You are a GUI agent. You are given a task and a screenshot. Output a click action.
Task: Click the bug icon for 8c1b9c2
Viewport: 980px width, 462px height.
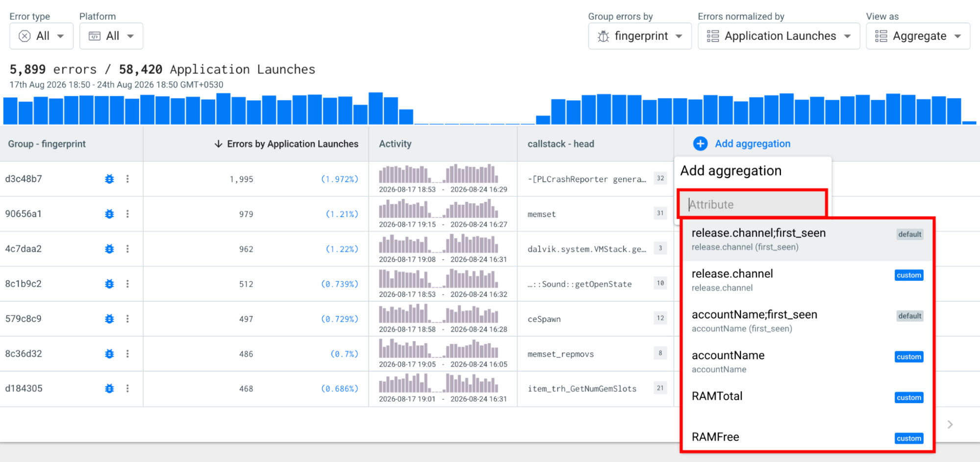(109, 284)
